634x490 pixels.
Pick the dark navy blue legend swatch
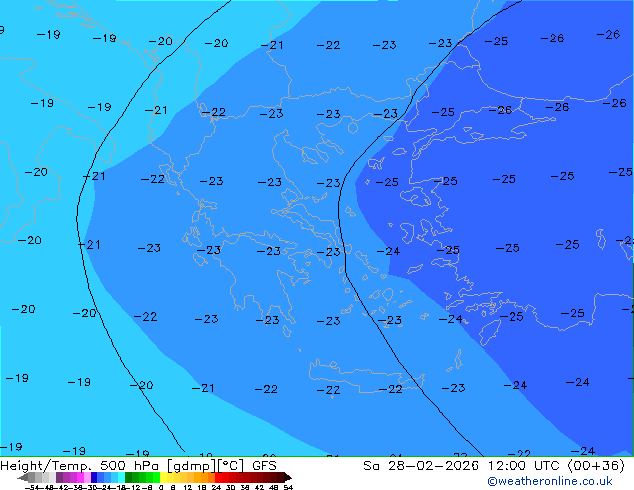pos(94,477)
